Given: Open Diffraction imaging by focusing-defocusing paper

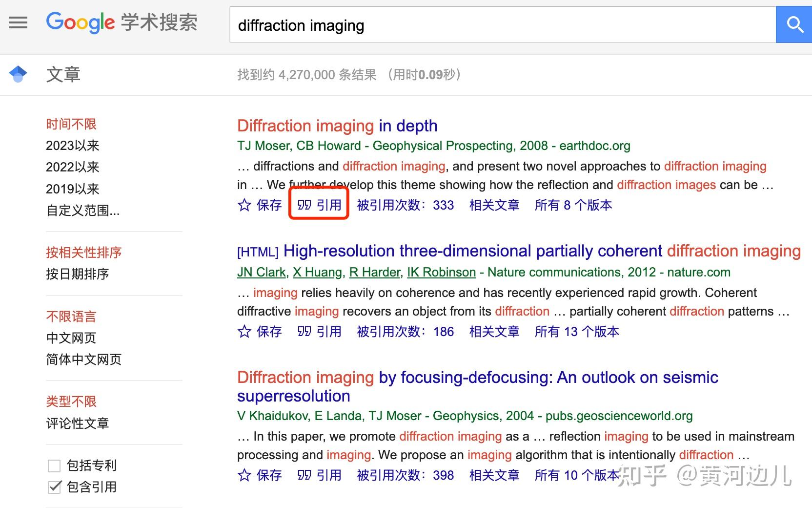Looking at the screenshot, I should [x=478, y=386].
